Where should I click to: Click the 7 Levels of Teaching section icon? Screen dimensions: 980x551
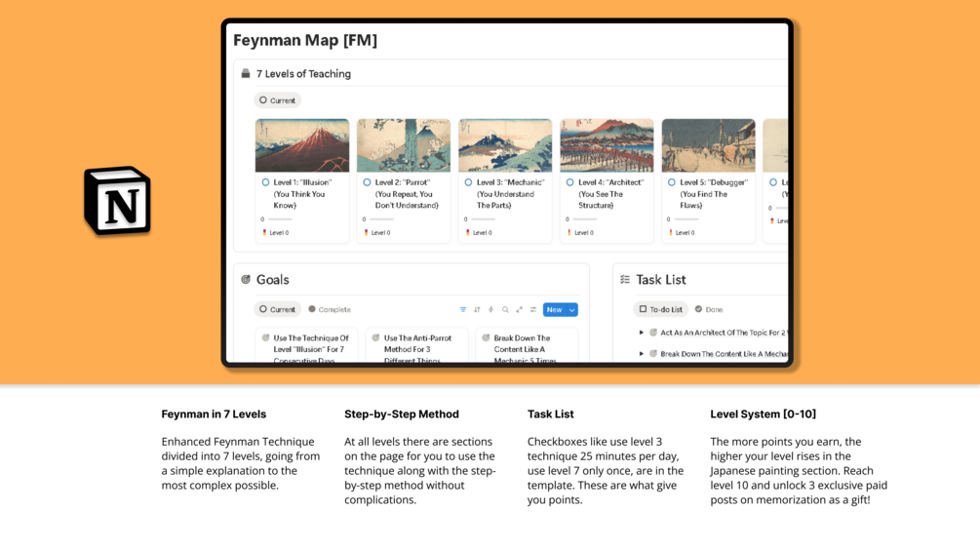(x=246, y=74)
